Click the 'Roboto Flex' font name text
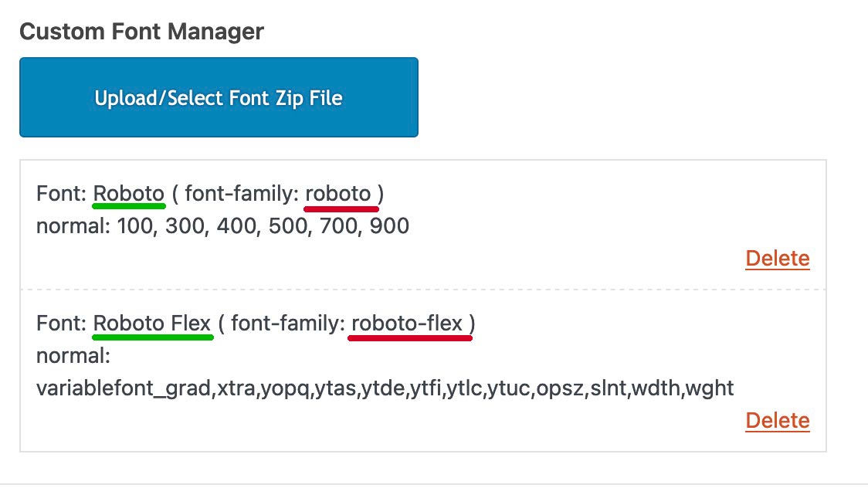The width and height of the screenshot is (868, 488). point(151,323)
